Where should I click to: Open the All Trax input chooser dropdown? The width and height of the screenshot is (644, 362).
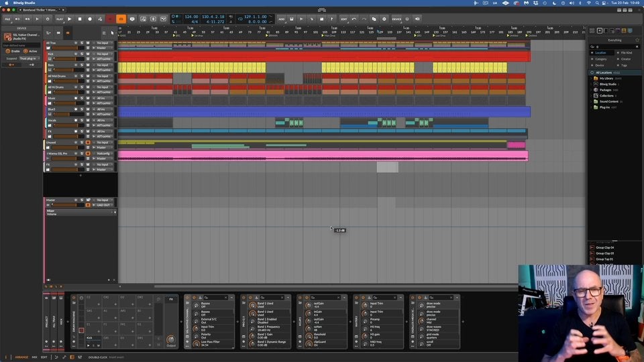coord(102,43)
